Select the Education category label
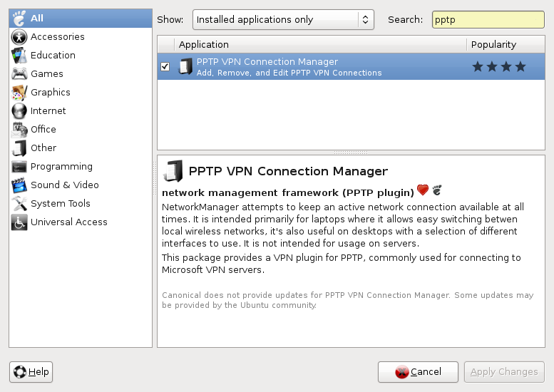The width and height of the screenshot is (554, 392). [53, 56]
